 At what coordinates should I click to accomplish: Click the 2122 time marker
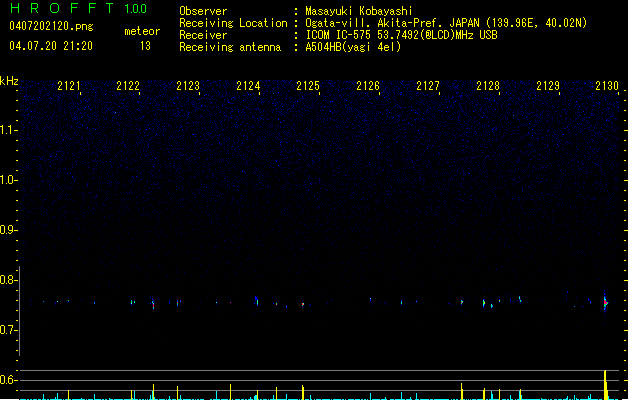tap(128, 86)
